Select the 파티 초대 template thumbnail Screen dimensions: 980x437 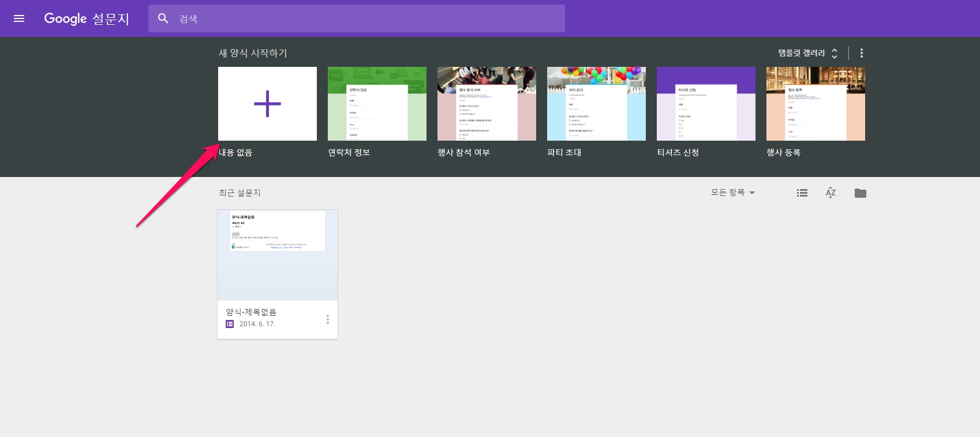click(x=596, y=104)
